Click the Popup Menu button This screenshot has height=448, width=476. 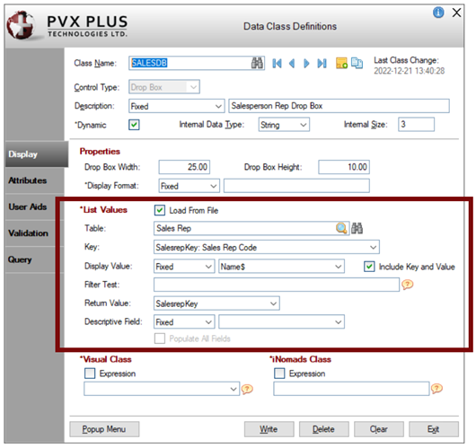pyautogui.click(x=104, y=429)
